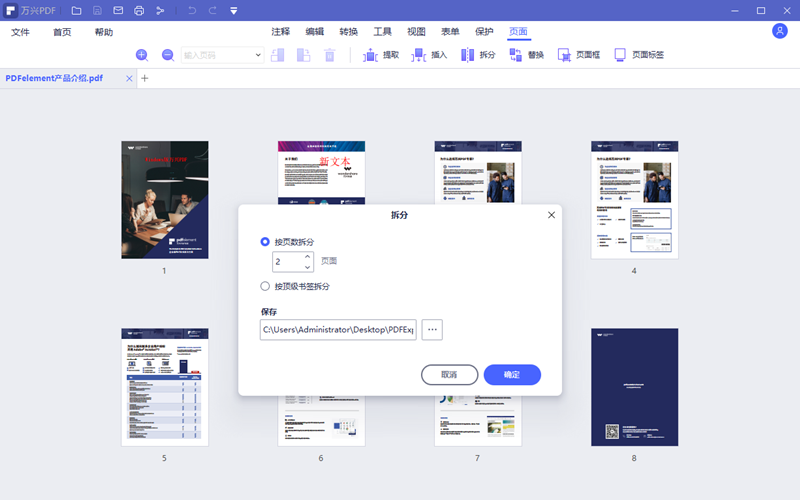
Task: Click the print icon in title bar
Action: [139, 11]
